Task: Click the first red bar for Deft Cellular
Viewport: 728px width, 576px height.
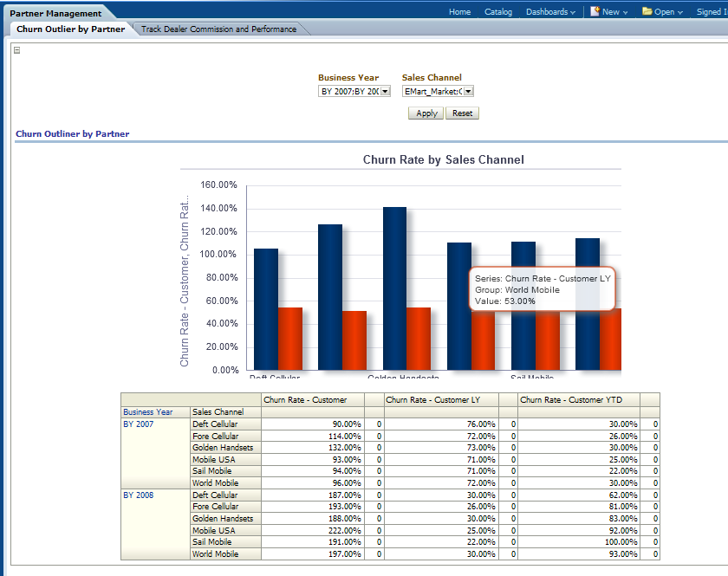Action: pyautogui.click(x=290, y=339)
